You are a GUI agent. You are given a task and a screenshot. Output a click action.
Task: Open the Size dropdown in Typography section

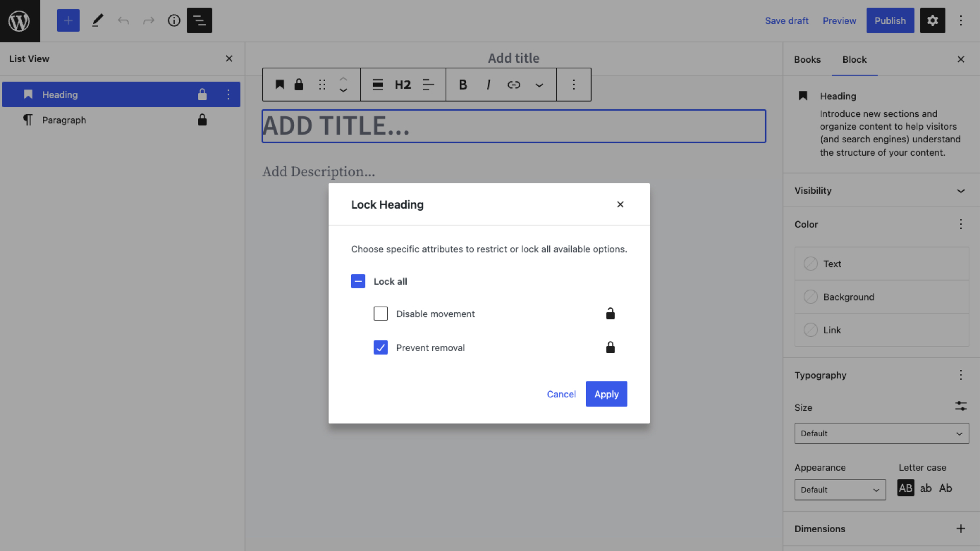tap(881, 433)
